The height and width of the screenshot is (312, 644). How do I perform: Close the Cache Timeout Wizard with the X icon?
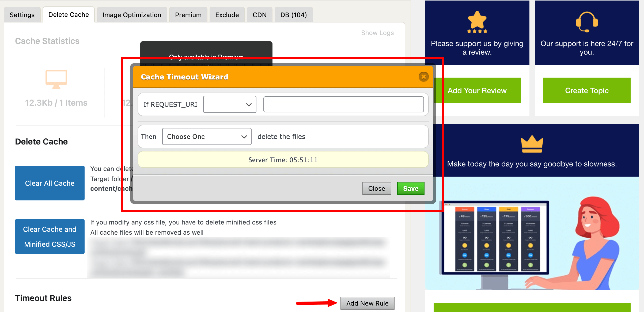pos(423,77)
